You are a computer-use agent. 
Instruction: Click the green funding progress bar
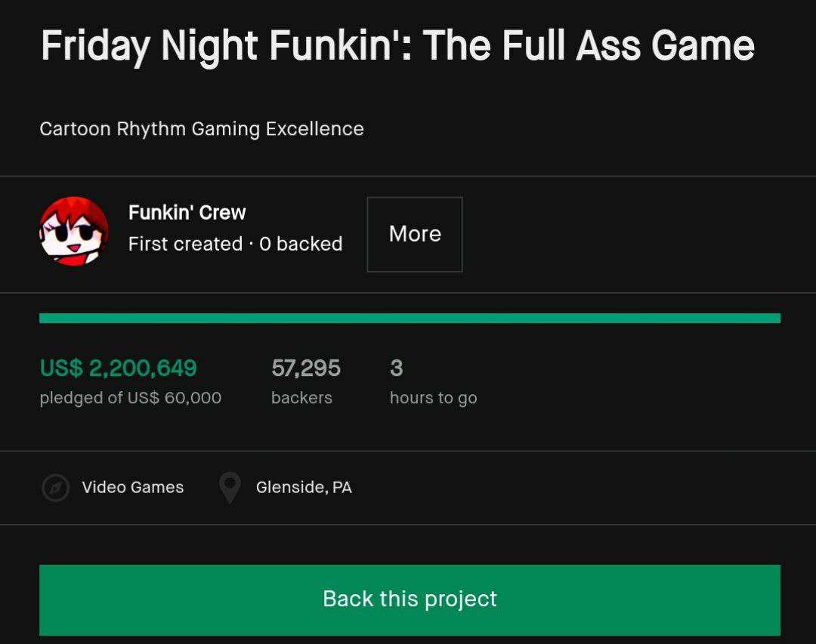click(410, 319)
